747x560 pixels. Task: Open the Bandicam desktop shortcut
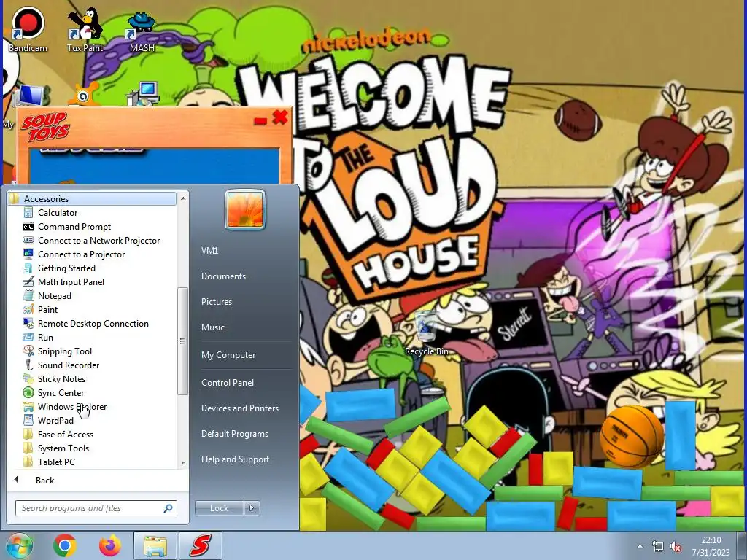coord(28,29)
